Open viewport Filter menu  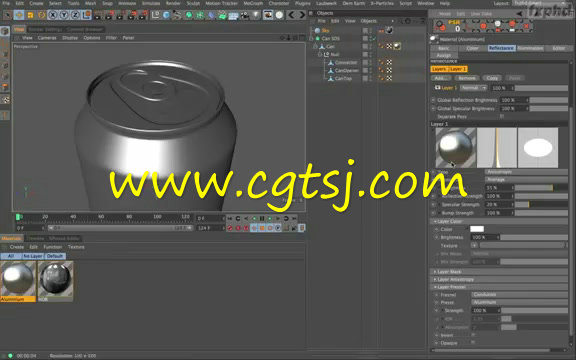coord(111,38)
